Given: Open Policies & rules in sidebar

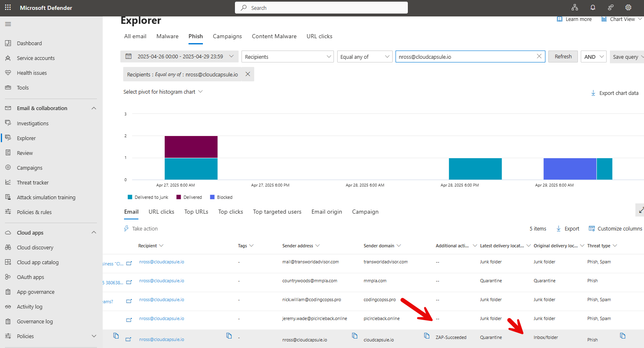Looking at the screenshot, I should (34, 212).
